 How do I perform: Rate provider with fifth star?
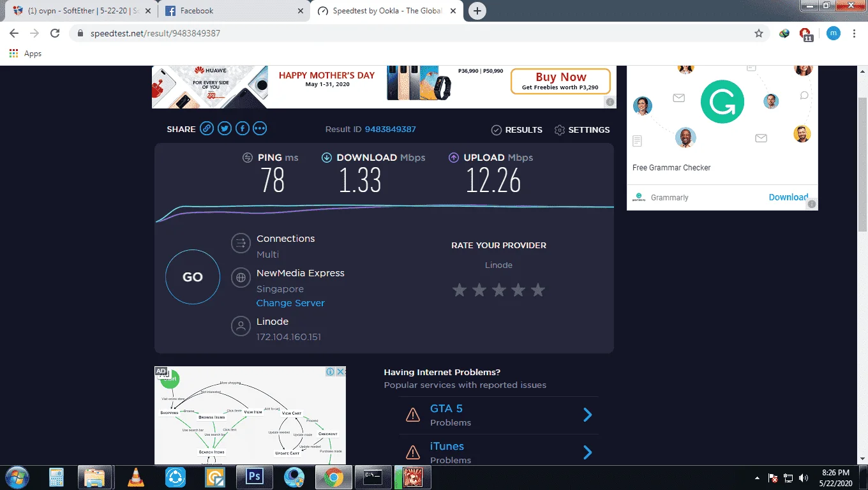click(538, 290)
